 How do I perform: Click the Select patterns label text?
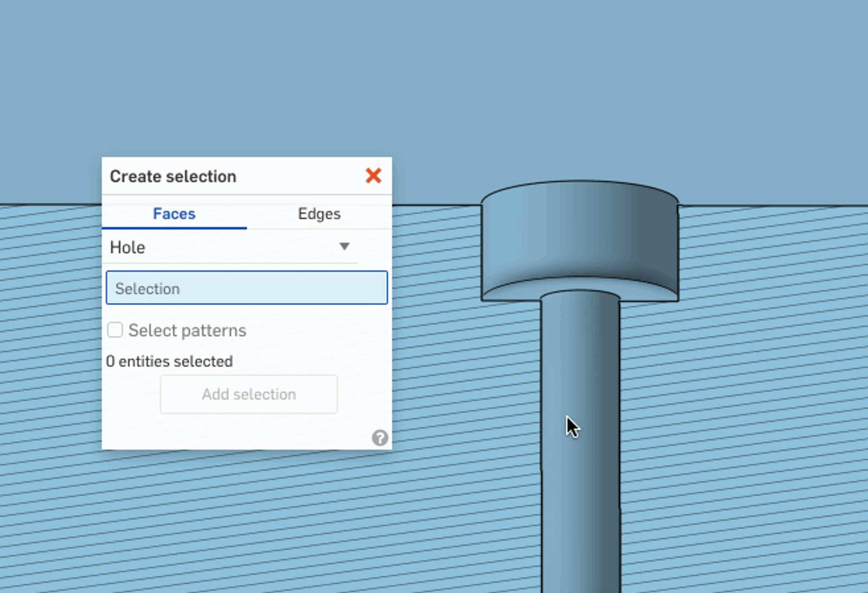point(187,330)
